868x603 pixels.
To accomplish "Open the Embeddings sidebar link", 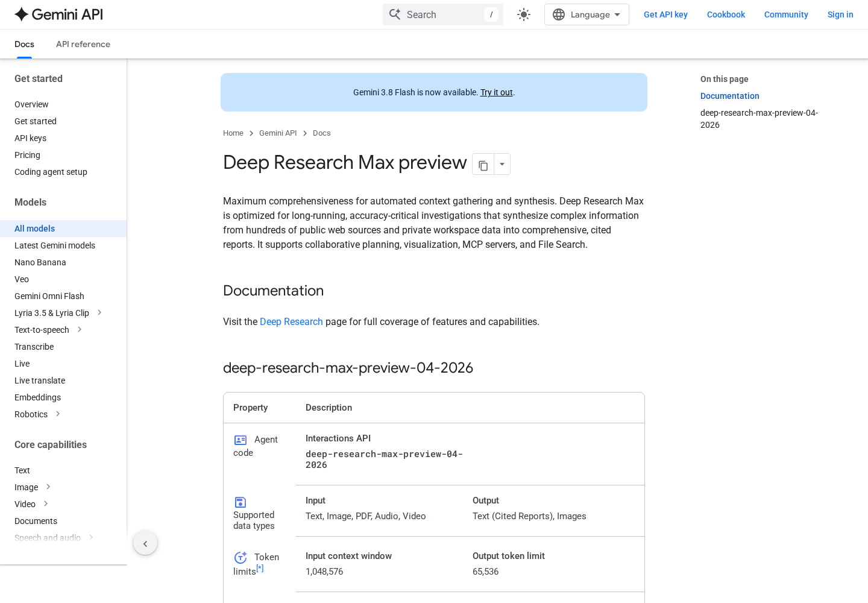I will pos(37,397).
